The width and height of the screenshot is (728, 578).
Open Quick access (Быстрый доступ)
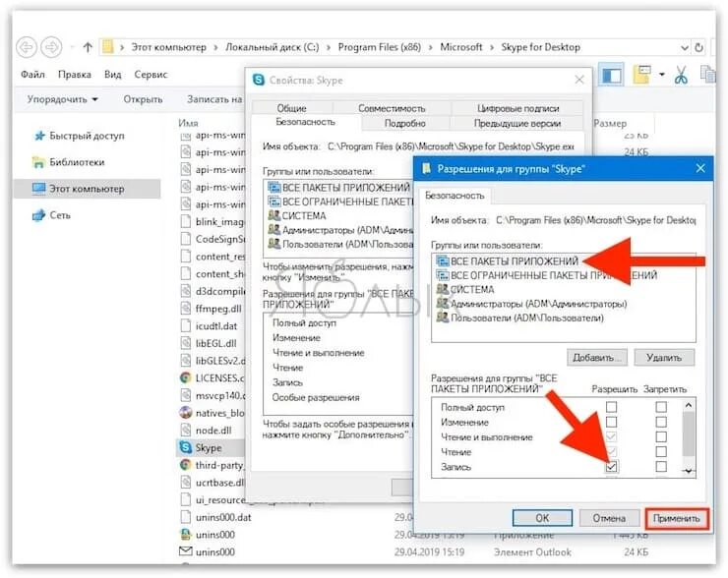(79, 136)
